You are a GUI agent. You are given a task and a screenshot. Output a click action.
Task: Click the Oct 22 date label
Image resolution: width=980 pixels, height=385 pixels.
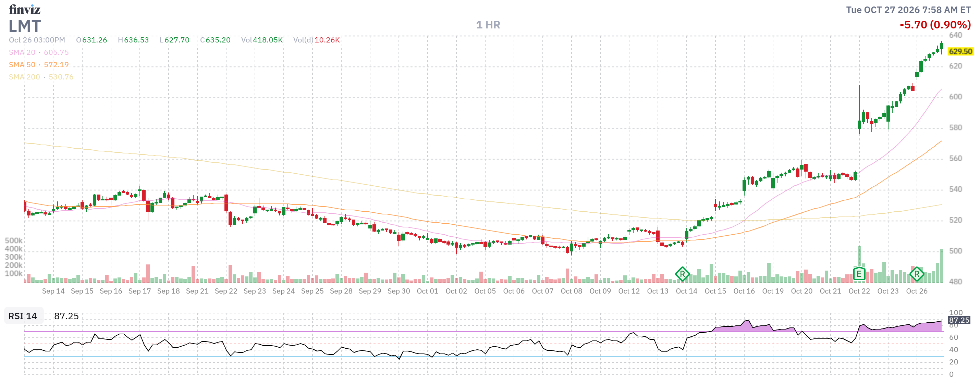coord(859,291)
